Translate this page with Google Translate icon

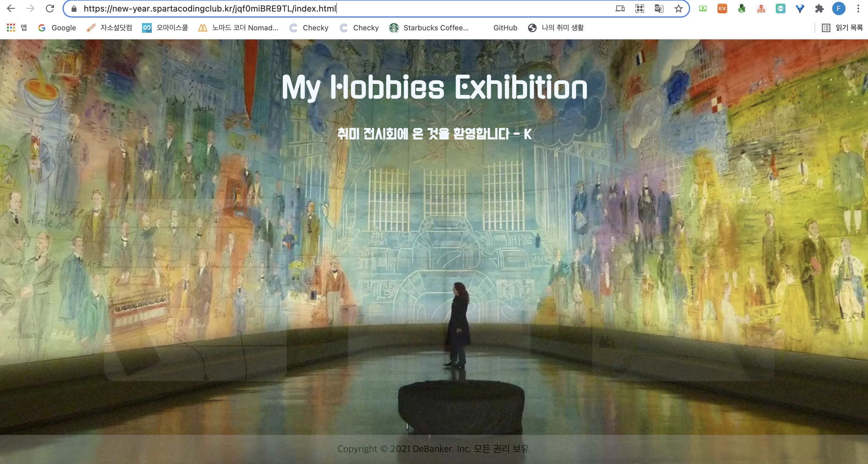pos(659,8)
